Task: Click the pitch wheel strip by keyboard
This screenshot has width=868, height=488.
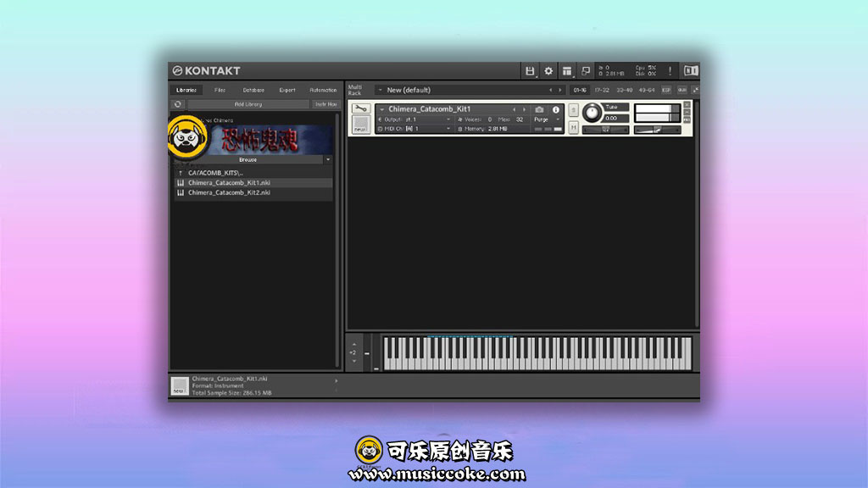Action: coord(366,353)
